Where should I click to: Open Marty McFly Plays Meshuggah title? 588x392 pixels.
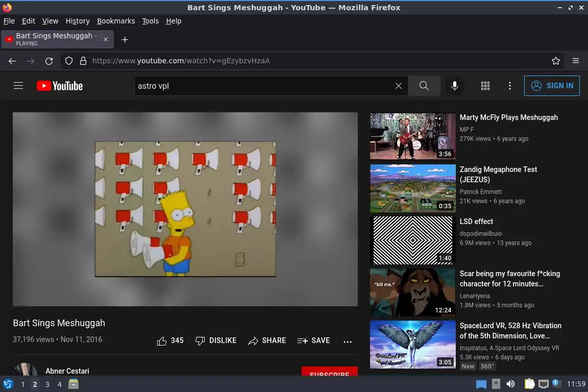click(508, 117)
